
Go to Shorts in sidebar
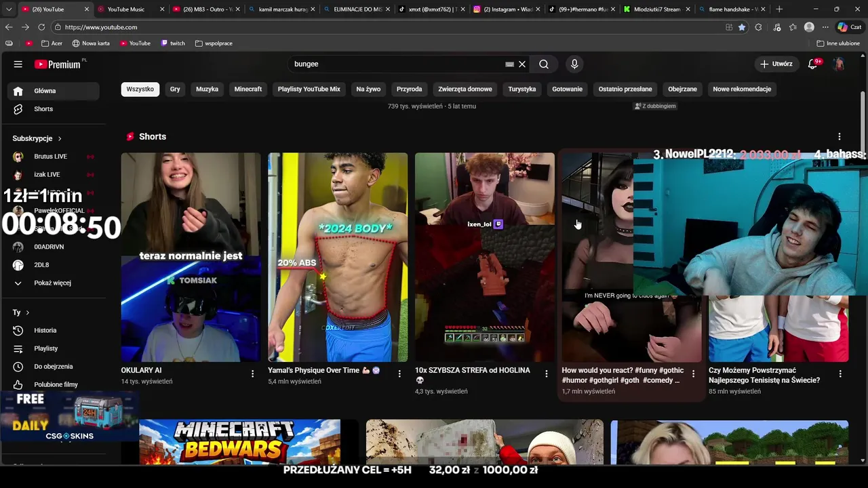point(43,109)
